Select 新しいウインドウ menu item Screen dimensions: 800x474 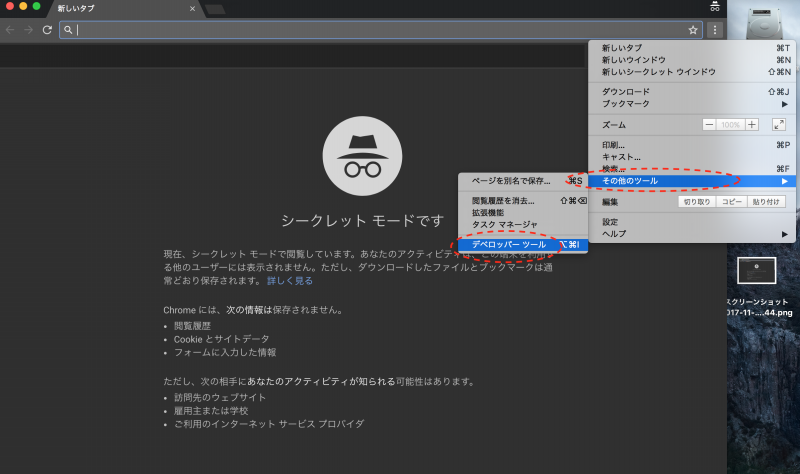(691, 60)
